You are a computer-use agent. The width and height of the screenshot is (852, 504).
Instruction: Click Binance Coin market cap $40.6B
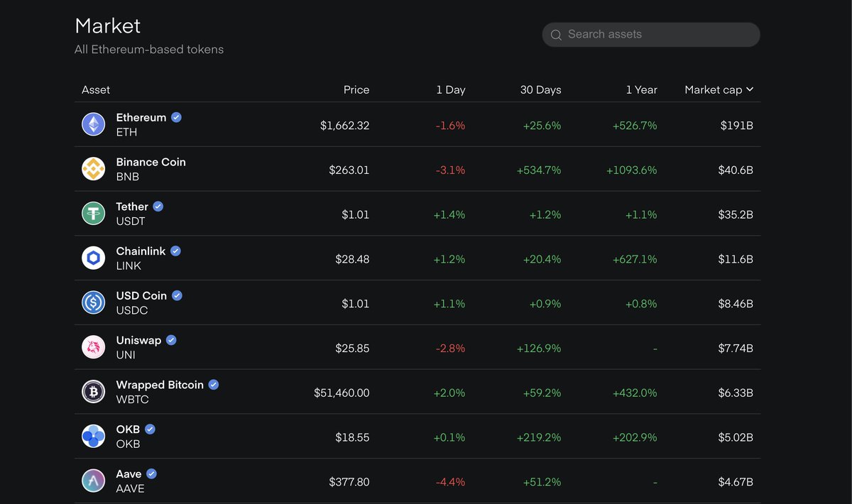[x=734, y=170]
